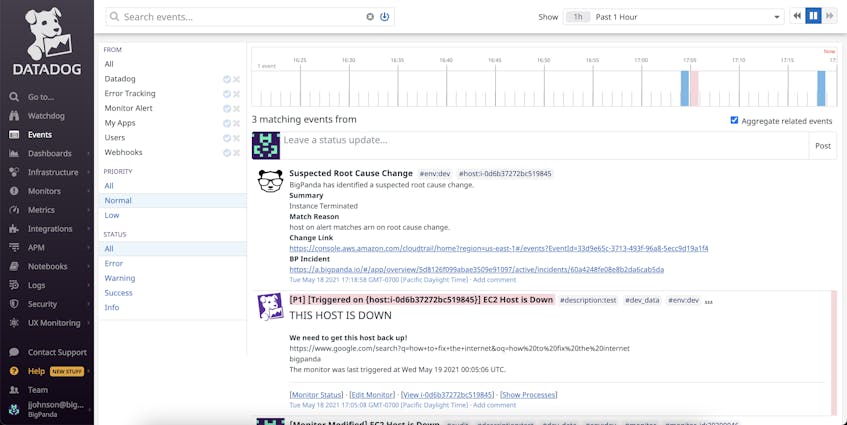Image resolution: width=847 pixels, height=425 pixels.
Task: Expand the Integrations submenu arrow
Action: [89, 229]
